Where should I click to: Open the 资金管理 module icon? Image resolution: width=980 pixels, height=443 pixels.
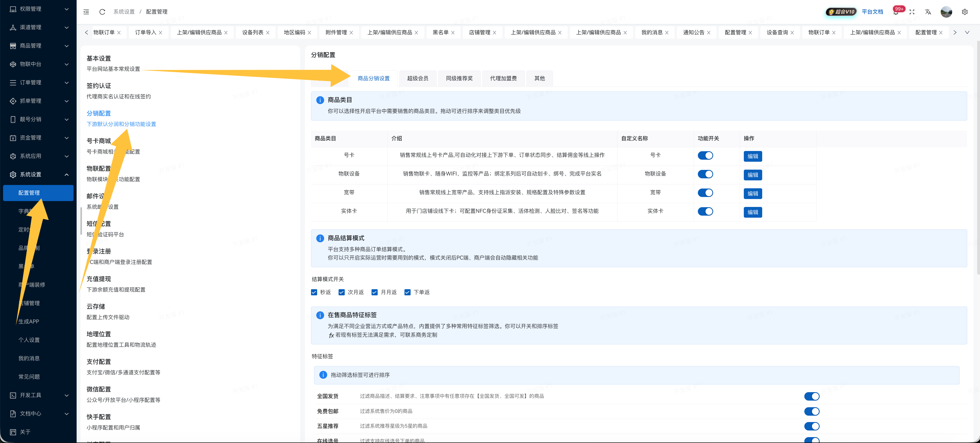click(13, 137)
